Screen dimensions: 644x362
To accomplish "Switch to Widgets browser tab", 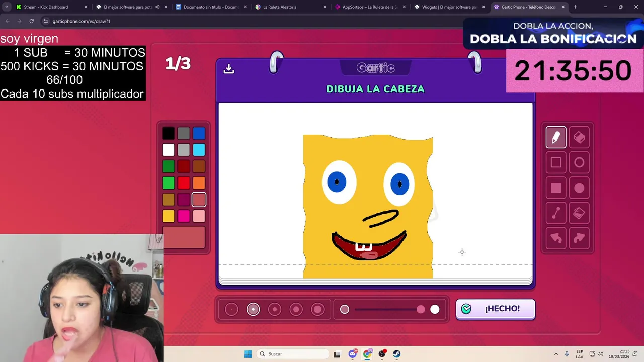I will coord(449,7).
